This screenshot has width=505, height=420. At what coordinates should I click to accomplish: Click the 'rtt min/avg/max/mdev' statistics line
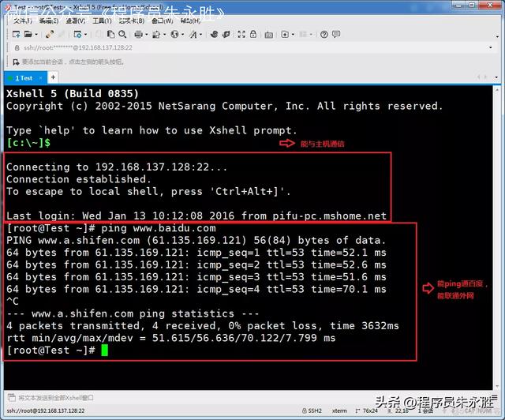(x=171, y=338)
